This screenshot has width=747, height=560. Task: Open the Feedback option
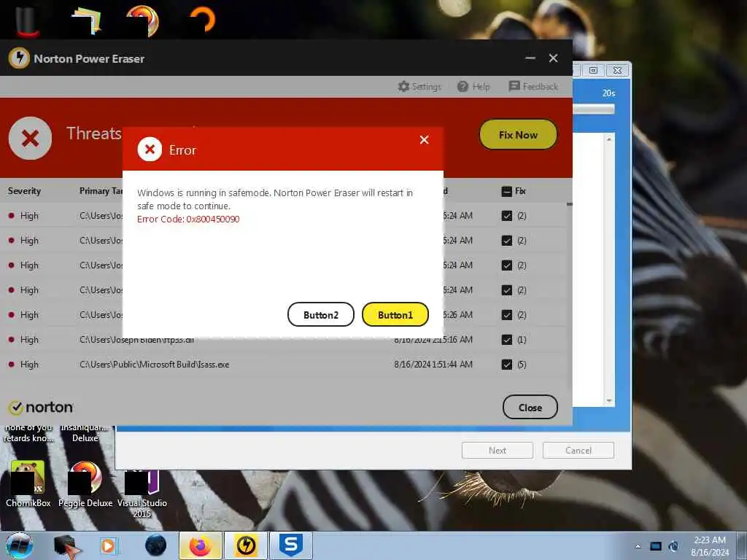(x=533, y=87)
